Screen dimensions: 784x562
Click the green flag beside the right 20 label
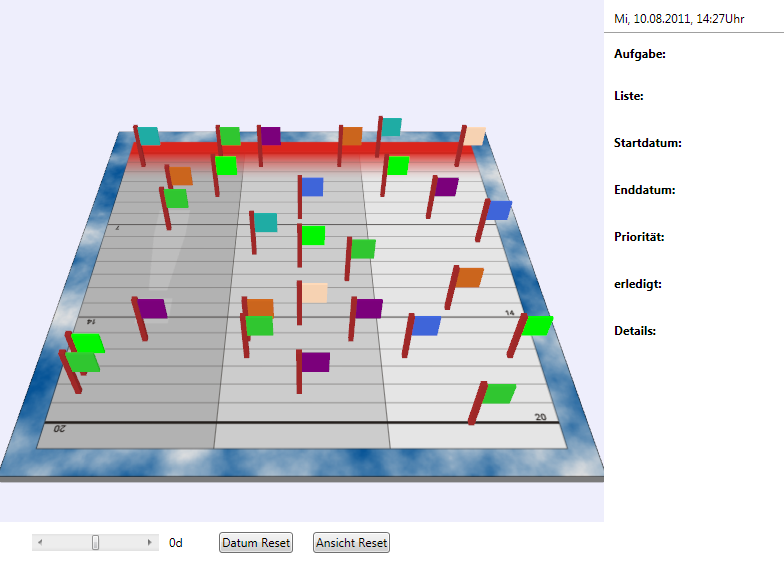point(499,394)
